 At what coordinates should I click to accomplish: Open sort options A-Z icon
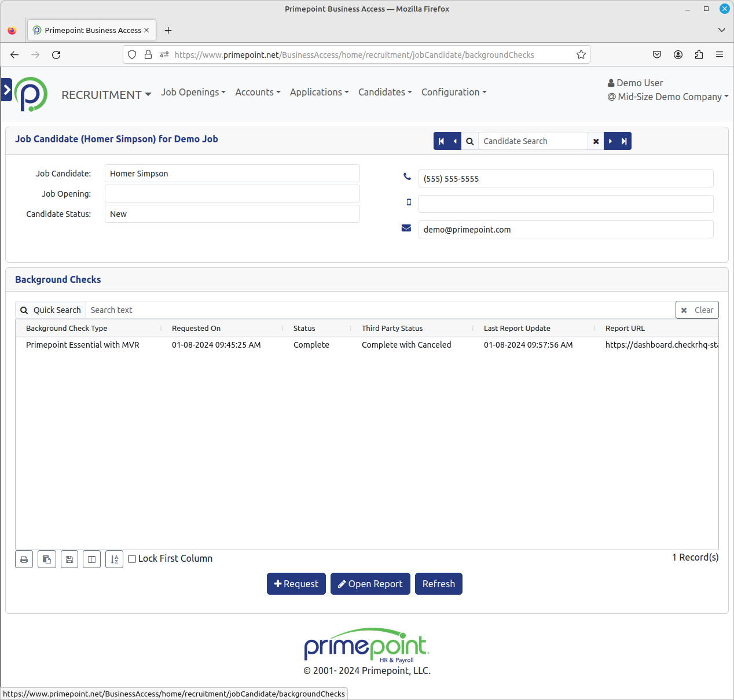pos(114,559)
